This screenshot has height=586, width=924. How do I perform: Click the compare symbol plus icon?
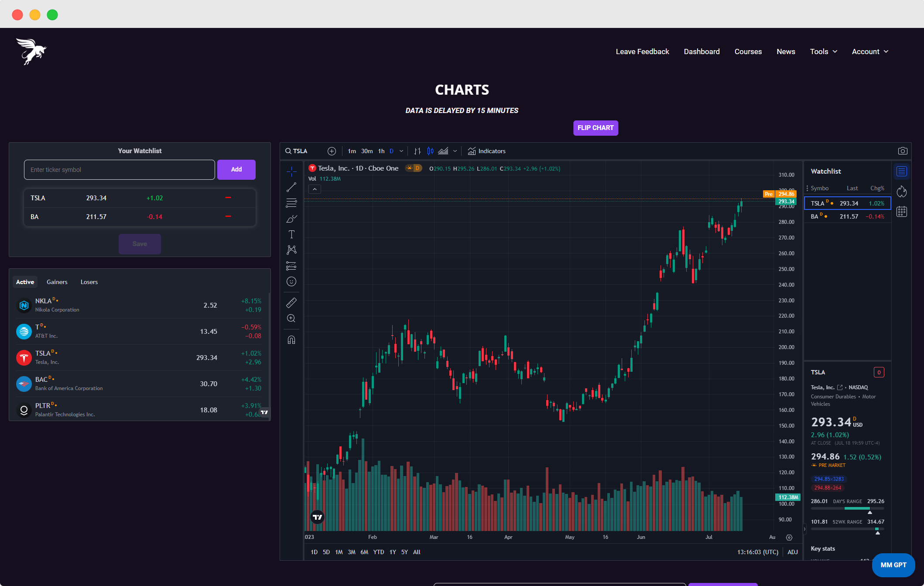[x=332, y=151]
